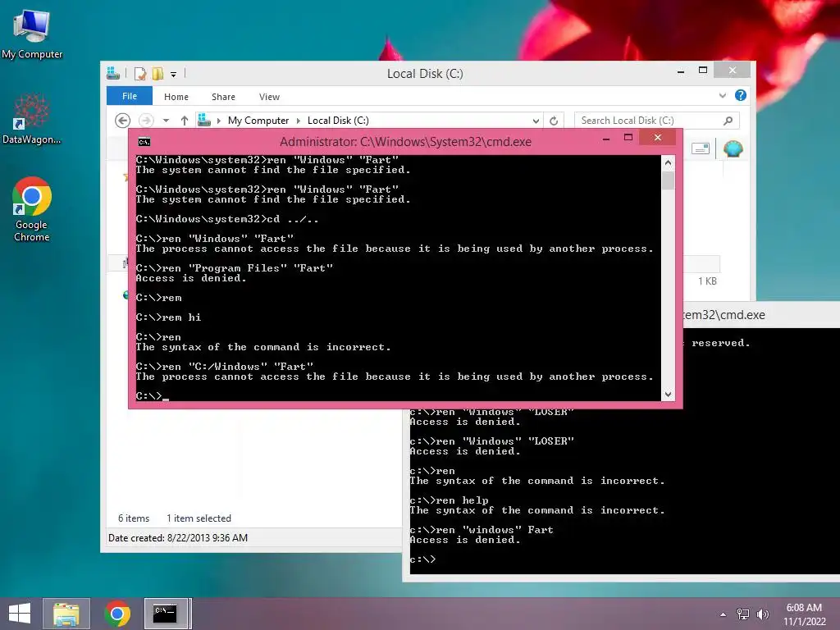Click the search magnifier icon
Screen dimensions: 840x630
728,121
